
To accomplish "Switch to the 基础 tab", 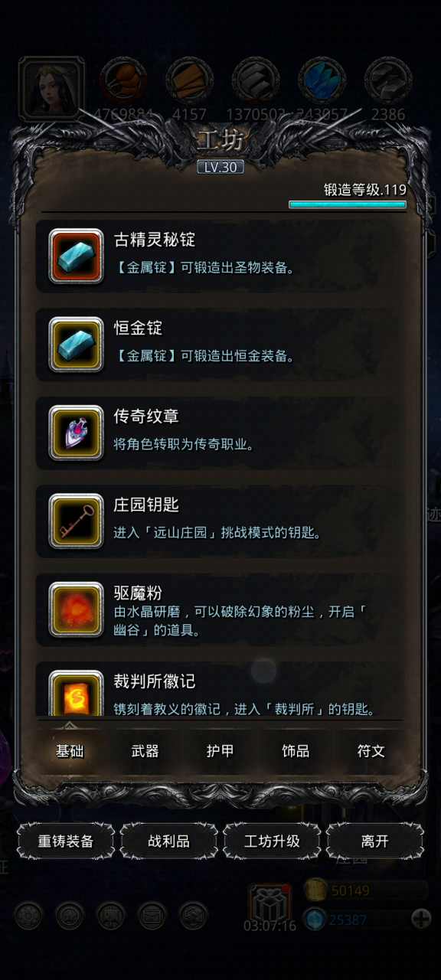I will coord(70,751).
